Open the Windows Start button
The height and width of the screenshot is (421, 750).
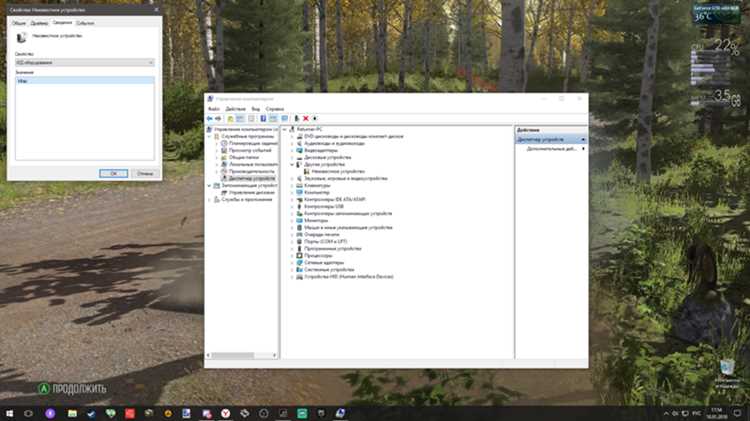9,413
